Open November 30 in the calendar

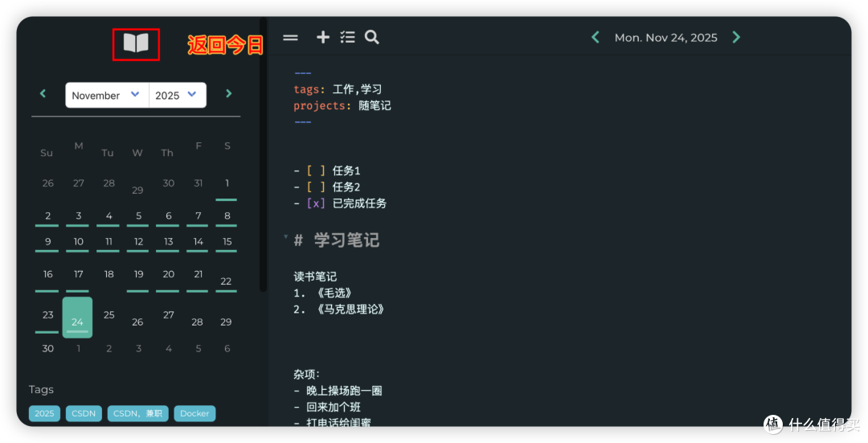click(x=47, y=349)
